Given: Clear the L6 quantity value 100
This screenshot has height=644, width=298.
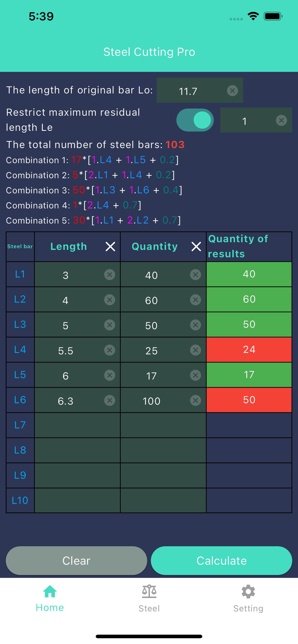Looking at the screenshot, I should click(x=195, y=401).
